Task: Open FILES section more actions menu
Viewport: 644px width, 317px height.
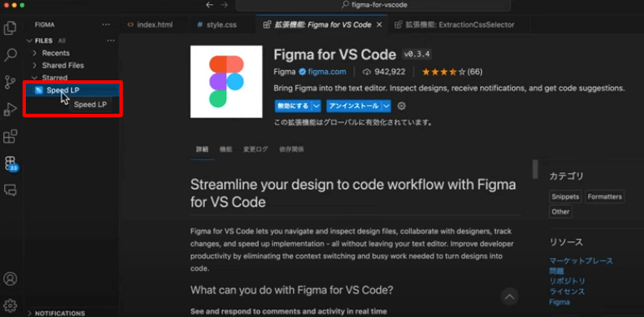Action: 110,41
